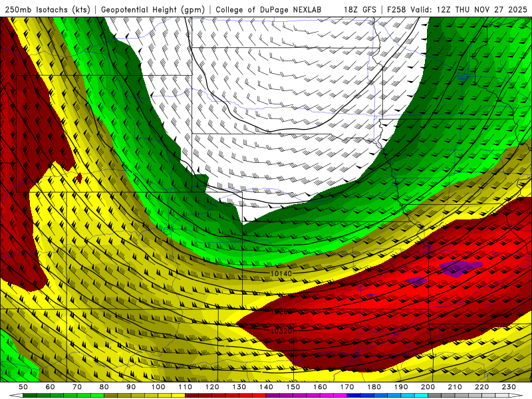
Task: Click the 160 value on the color scale
Action: [320, 387]
